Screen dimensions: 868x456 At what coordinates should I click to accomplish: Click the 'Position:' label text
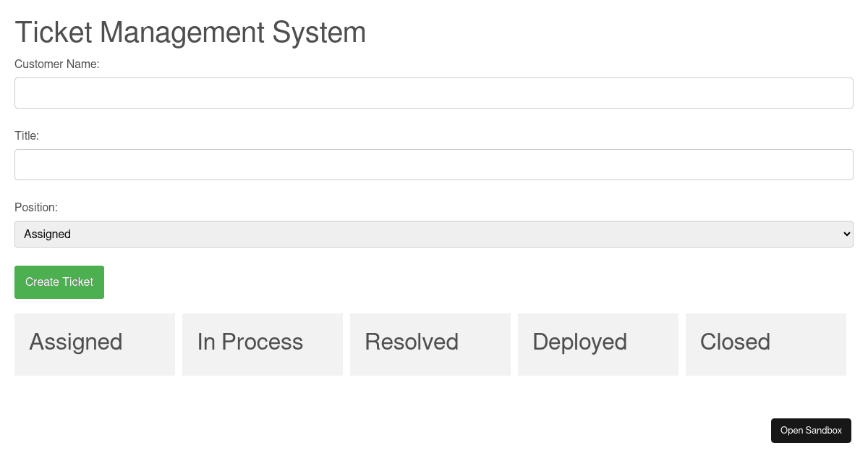[x=36, y=208]
